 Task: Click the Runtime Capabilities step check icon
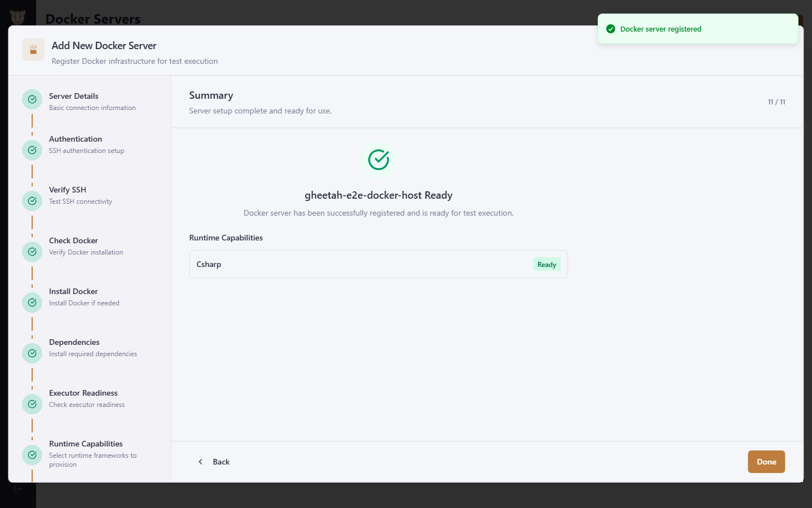point(32,455)
